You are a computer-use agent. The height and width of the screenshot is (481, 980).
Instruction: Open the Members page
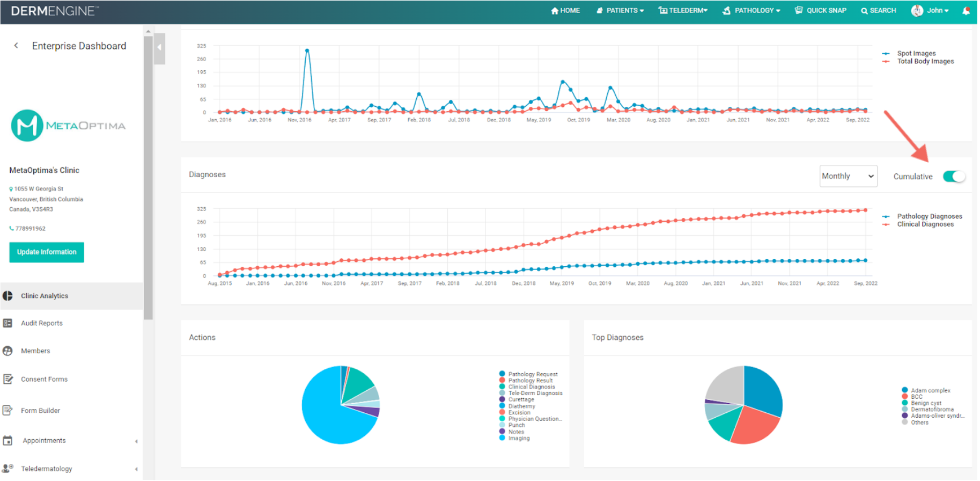click(35, 351)
